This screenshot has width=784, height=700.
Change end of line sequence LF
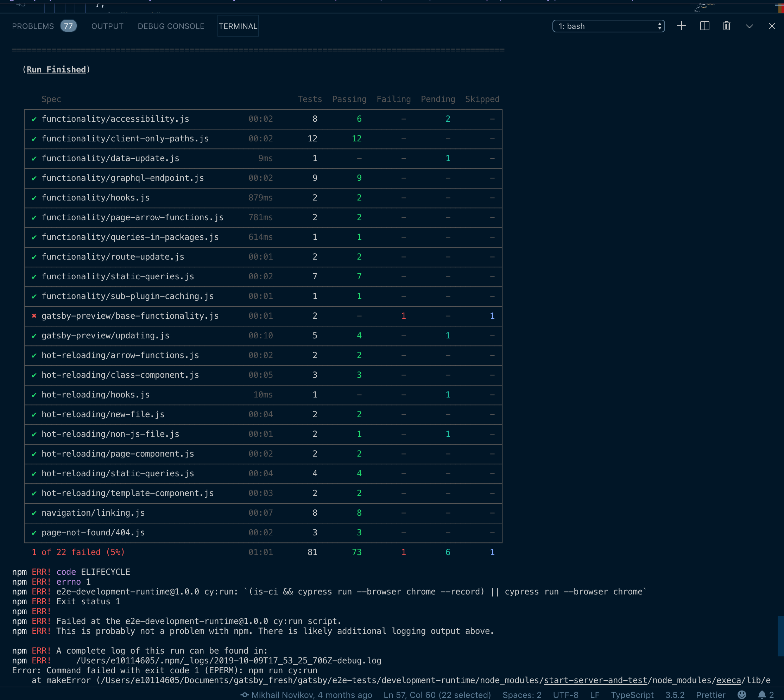click(x=595, y=695)
